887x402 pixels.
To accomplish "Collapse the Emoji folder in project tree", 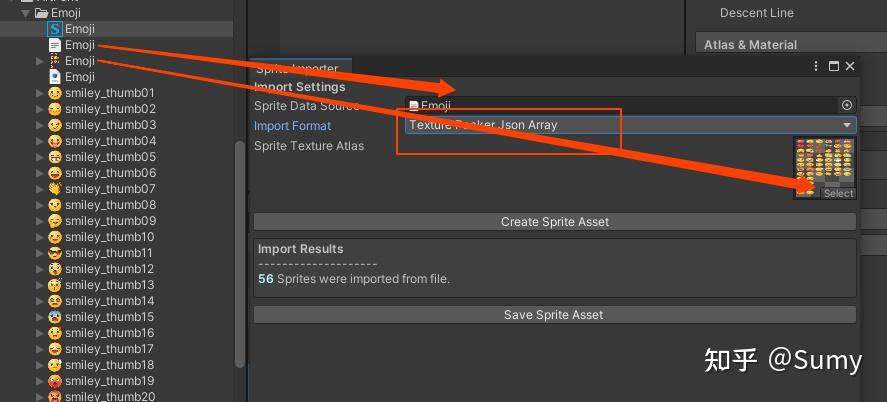I will point(26,13).
